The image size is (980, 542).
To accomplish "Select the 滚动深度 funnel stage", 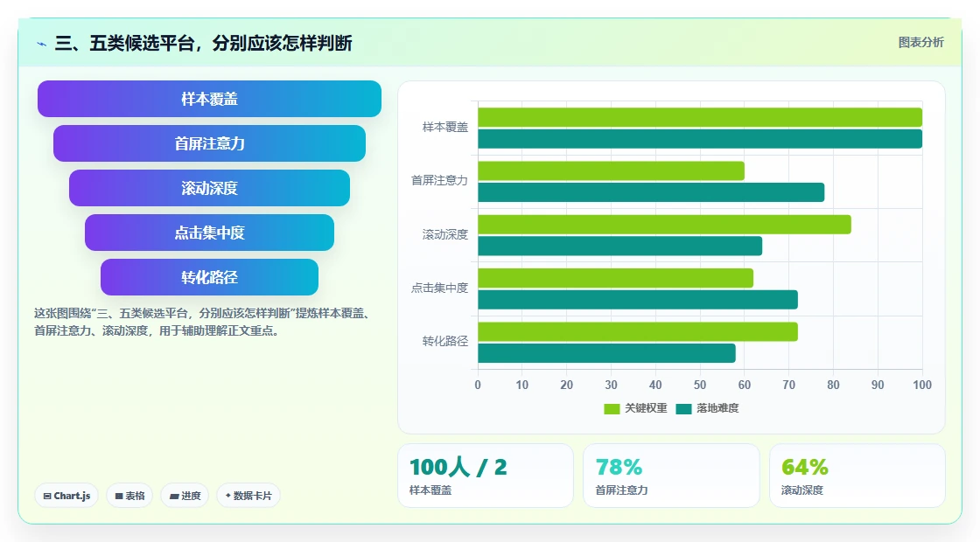I will point(209,188).
